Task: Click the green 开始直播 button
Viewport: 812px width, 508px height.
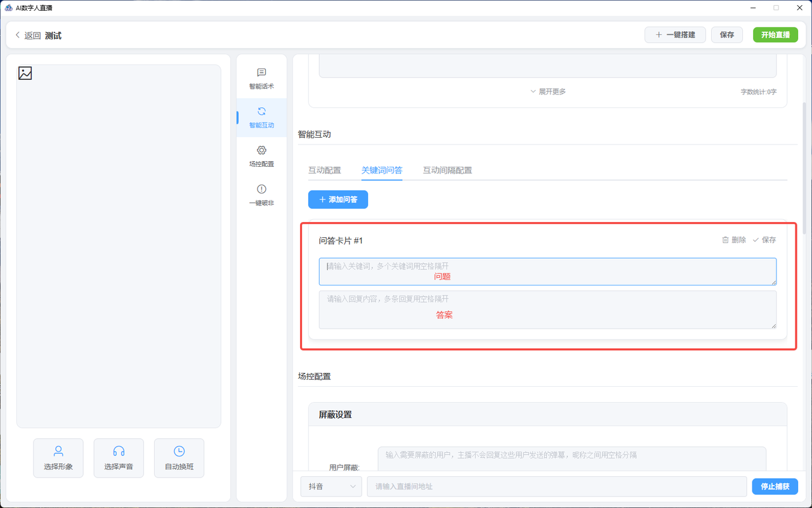Action: pos(775,35)
